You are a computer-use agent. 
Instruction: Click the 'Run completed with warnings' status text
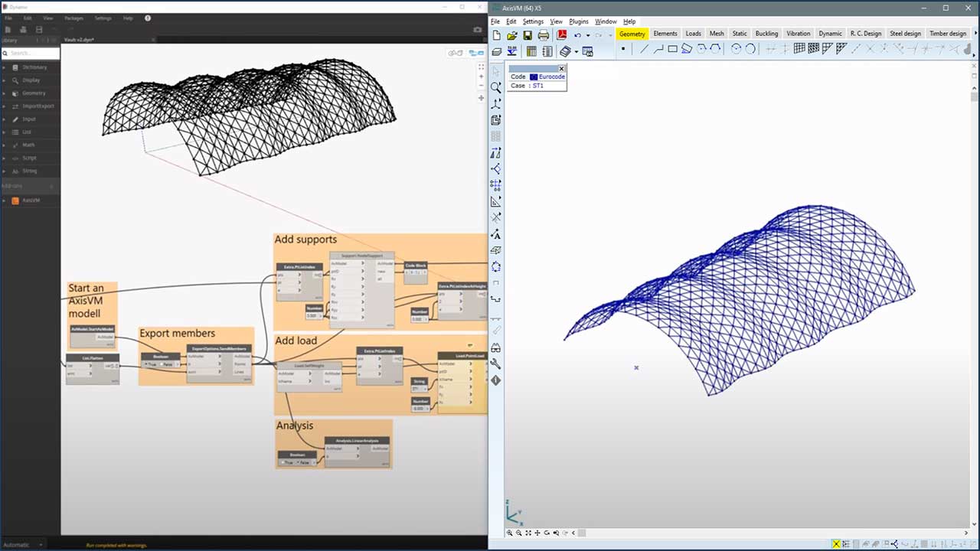click(116, 545)
